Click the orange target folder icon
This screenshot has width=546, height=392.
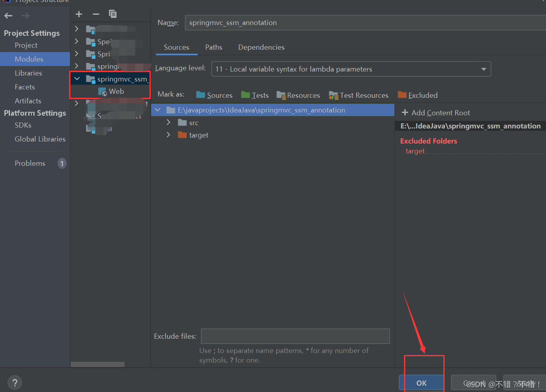click(x=183, y=135)
